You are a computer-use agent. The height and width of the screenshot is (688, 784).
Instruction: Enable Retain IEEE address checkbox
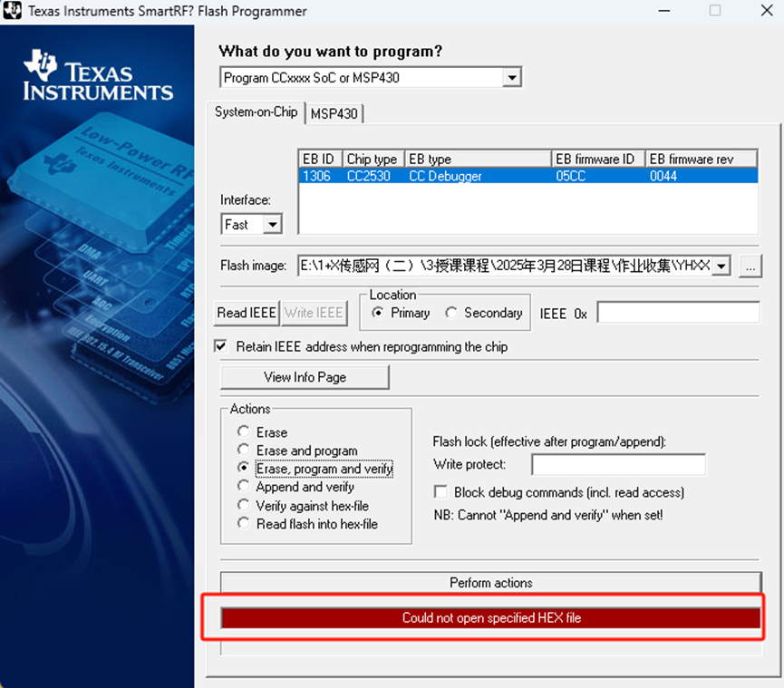click(220, 346)
